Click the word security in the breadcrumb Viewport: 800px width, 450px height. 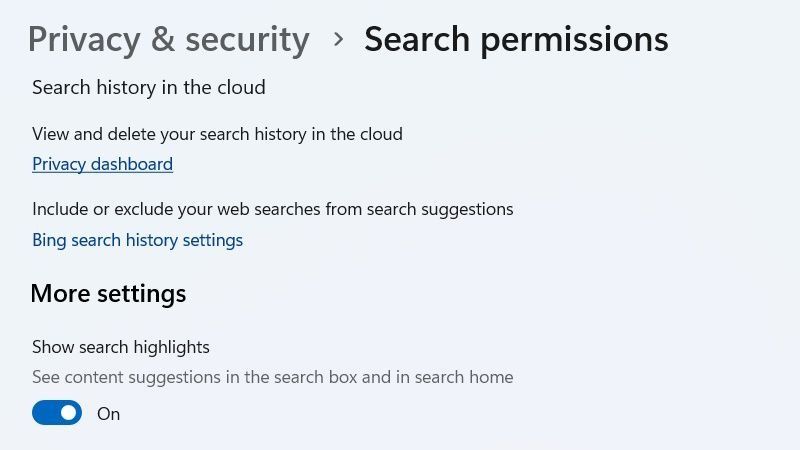click(247, 39)
